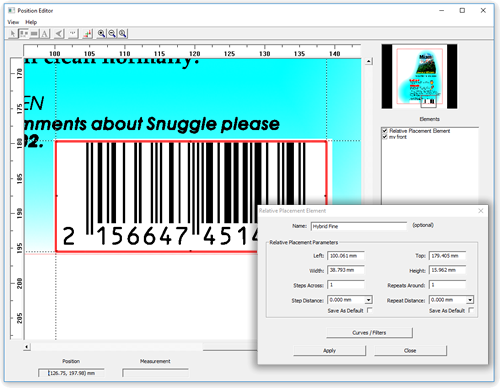Click the red-green alignment marks icon
500x388 pixels.
click(x=88, y=33)
